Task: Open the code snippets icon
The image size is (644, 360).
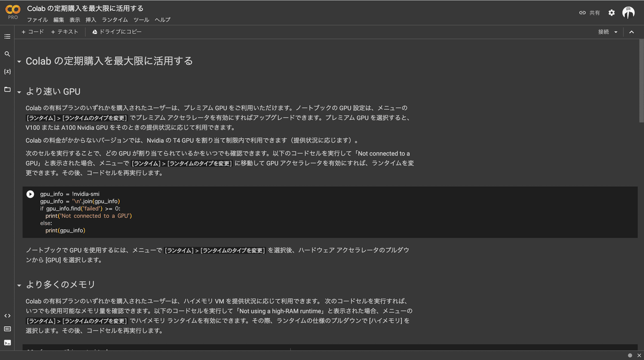Action: click(x=7, y=315)
